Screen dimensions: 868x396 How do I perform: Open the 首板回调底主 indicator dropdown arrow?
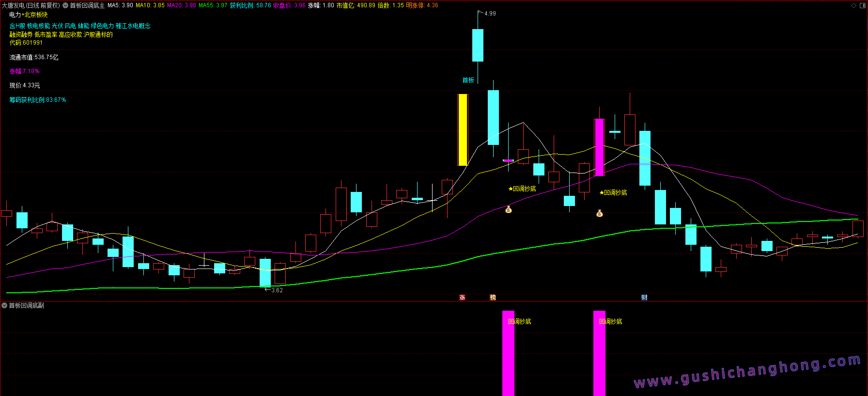click(x=65, y=5)
